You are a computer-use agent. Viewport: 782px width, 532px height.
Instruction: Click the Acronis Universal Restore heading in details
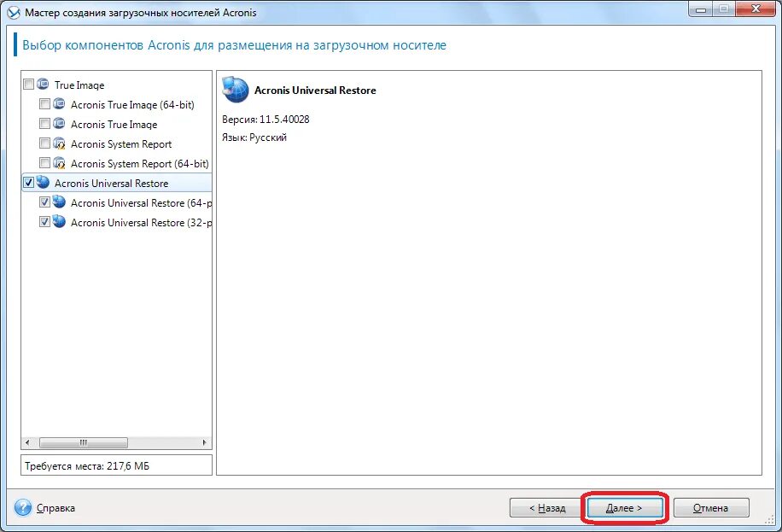315,91
